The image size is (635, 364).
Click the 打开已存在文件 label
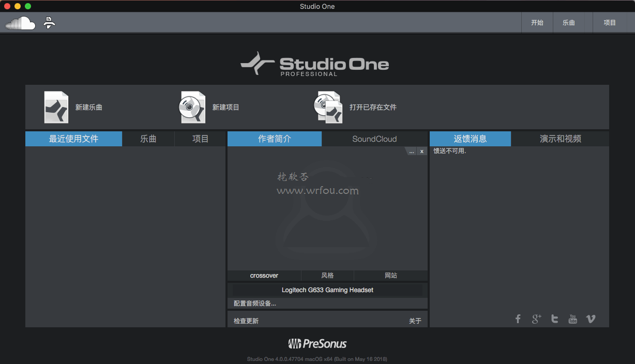373,108
